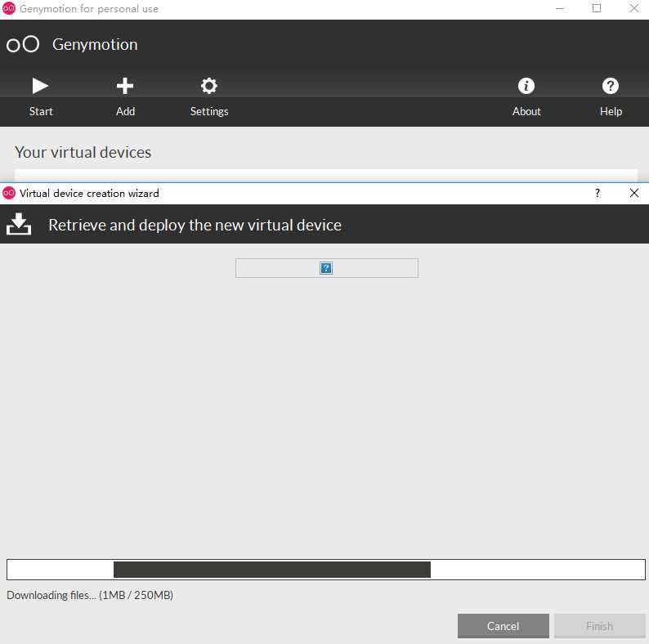Close the Virtual device creation wizard
The image size is (649, 644).
pos(633,193)
